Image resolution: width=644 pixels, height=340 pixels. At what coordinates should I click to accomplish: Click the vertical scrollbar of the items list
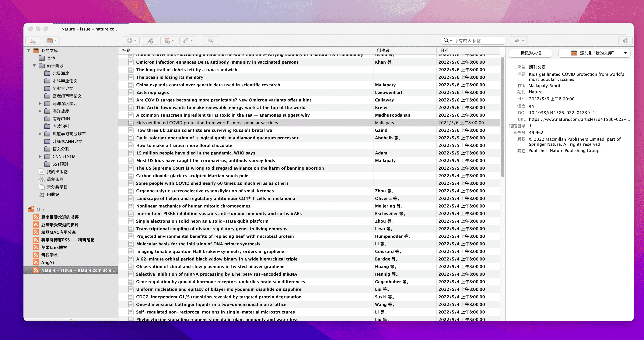point(502,117)
